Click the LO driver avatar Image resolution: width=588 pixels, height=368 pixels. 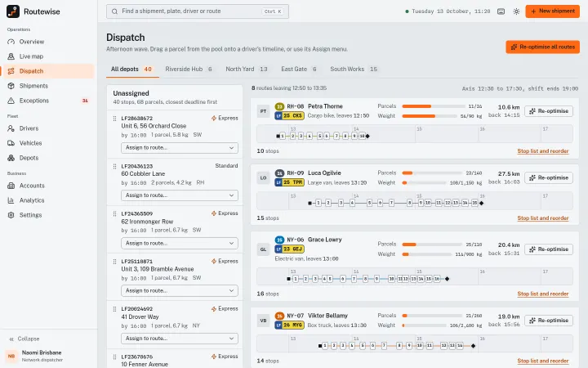[263, 178]
